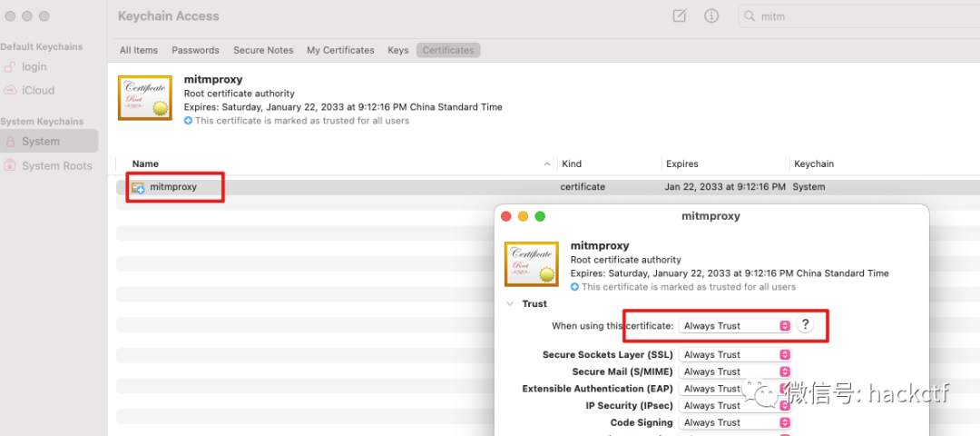Image resolution: width=980 pixels, height=436 pixels.
Task: Open IP Security (IPsec) trust dropdown
Action: [x=735, y=405]
